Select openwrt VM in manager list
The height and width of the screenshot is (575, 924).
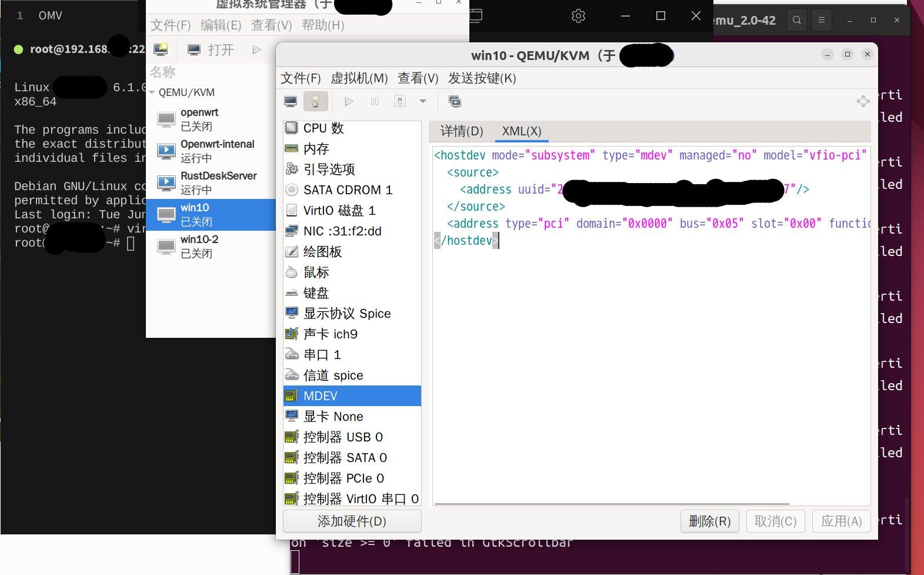coord(211,119)
